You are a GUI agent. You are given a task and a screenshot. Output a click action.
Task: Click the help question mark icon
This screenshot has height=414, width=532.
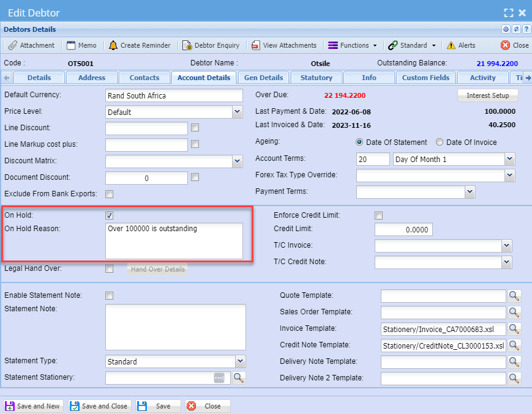coord(525,29)
